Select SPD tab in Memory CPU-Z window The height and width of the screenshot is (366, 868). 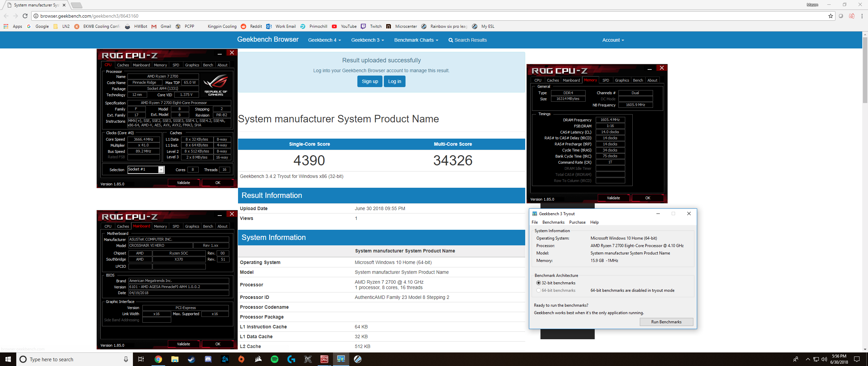click(606, 80)
